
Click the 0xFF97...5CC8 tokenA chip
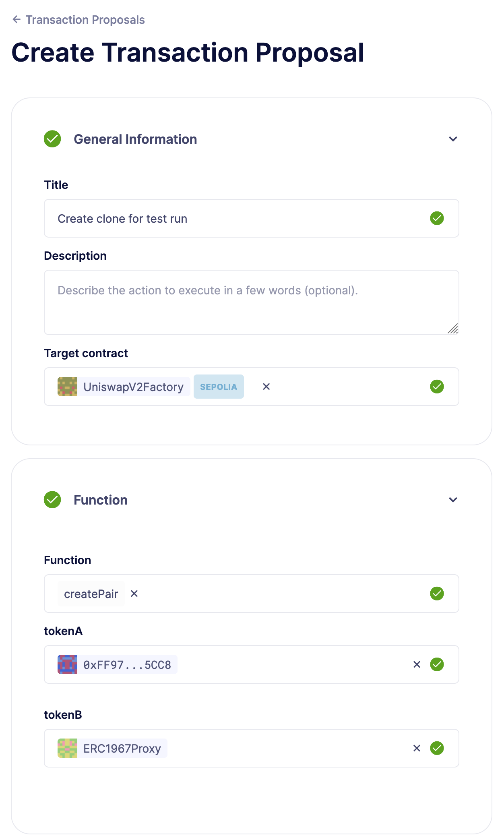117,664
